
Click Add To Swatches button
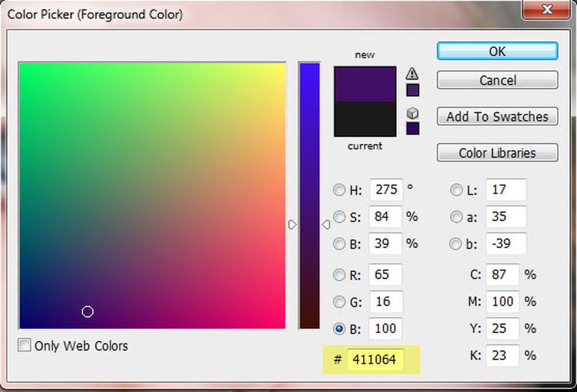[x=497, y=117]
